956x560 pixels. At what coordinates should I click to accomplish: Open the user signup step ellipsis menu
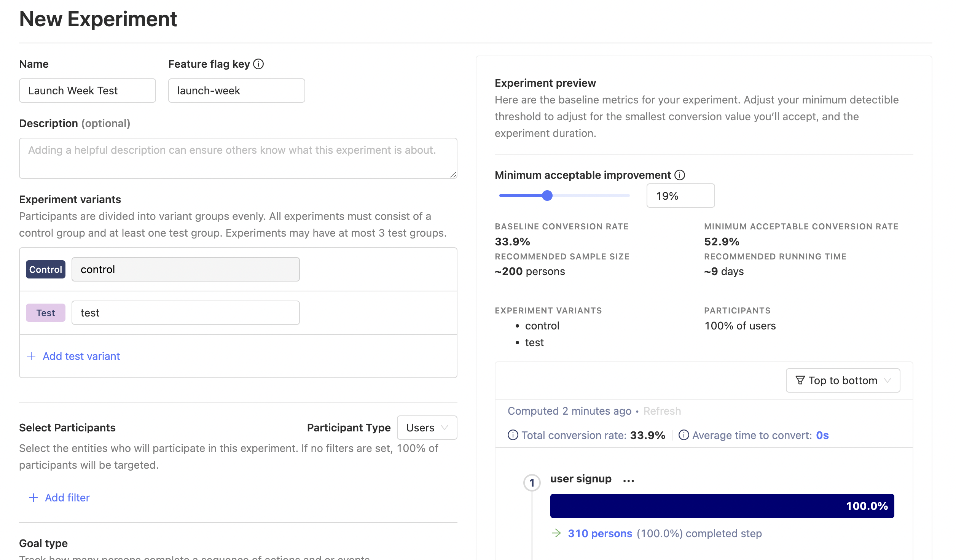(x=628, y=480)
